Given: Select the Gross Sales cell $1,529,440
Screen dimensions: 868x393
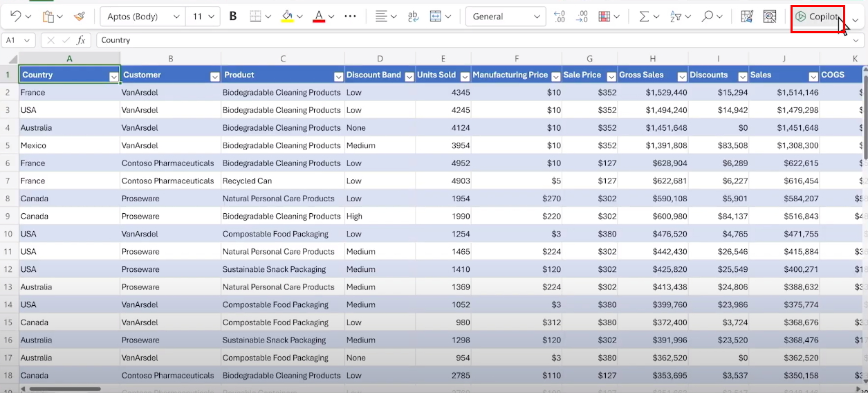Looking at the screenshot, I should (653, 92).
